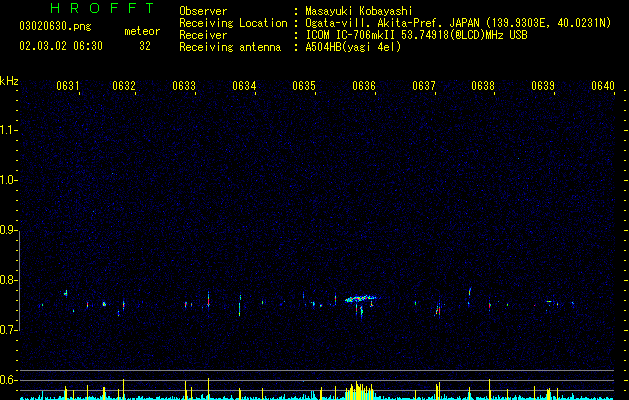Click the Observer label

tap(203, 11)
